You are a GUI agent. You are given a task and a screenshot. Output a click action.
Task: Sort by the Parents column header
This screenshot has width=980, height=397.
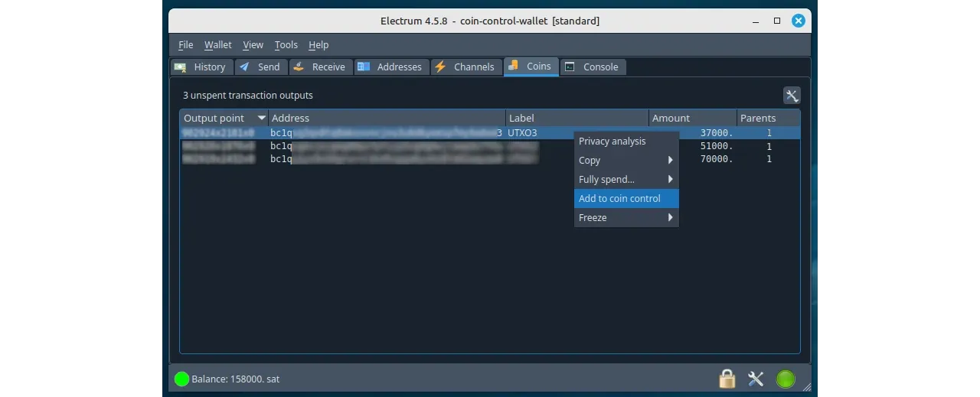click(768, 118)
